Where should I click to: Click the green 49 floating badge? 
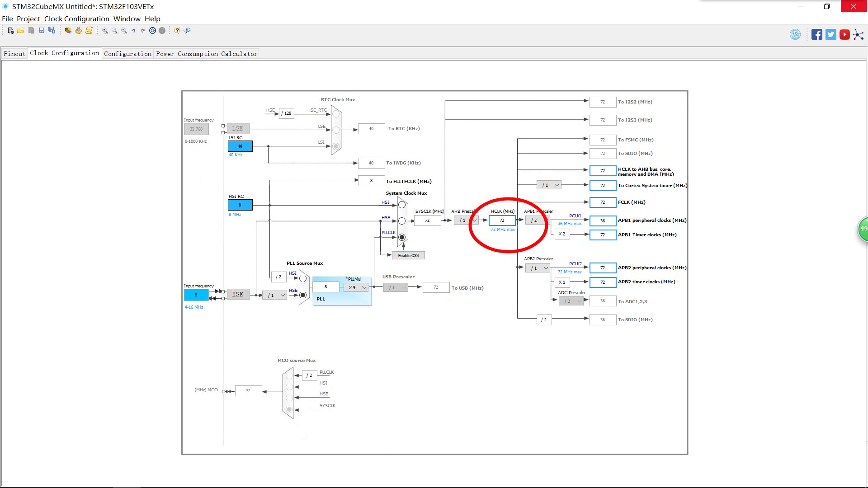point(863,229)
